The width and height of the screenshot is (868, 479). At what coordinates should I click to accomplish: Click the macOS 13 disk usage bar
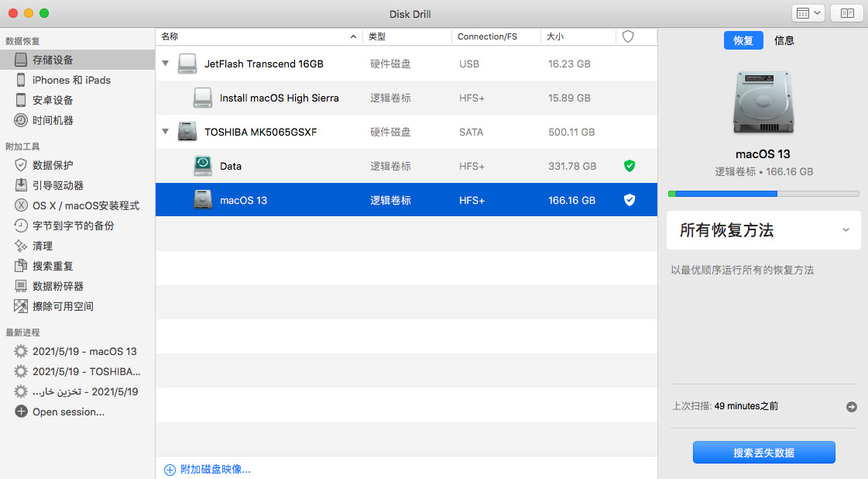pos(763,194)
